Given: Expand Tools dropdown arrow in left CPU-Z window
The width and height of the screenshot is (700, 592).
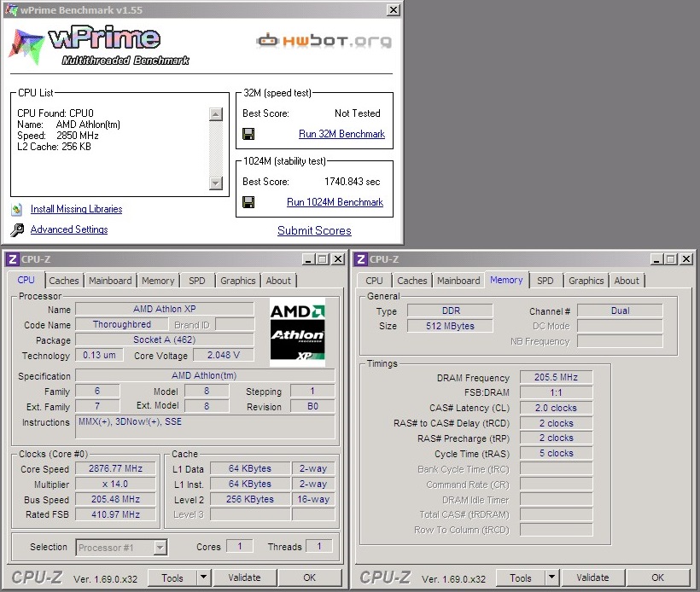Looking at the screenshot, I should click(203, 578).
